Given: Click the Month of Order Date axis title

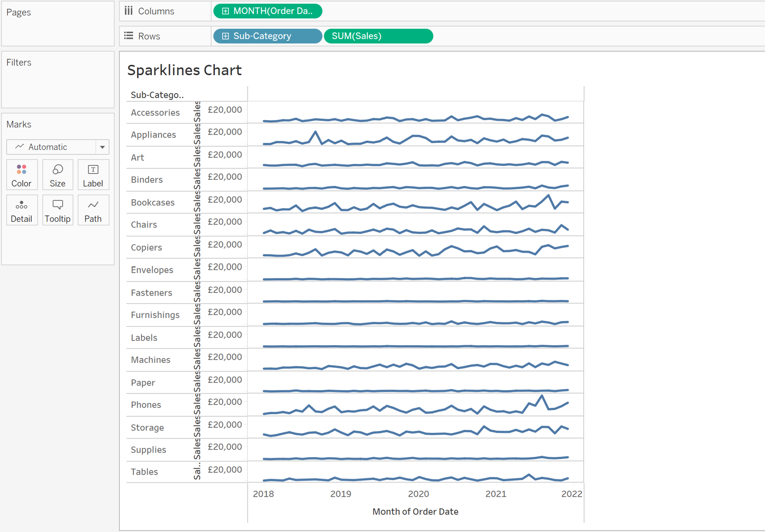Looking at the screenshot, I should pyautogui.click(x=415, y=511).
